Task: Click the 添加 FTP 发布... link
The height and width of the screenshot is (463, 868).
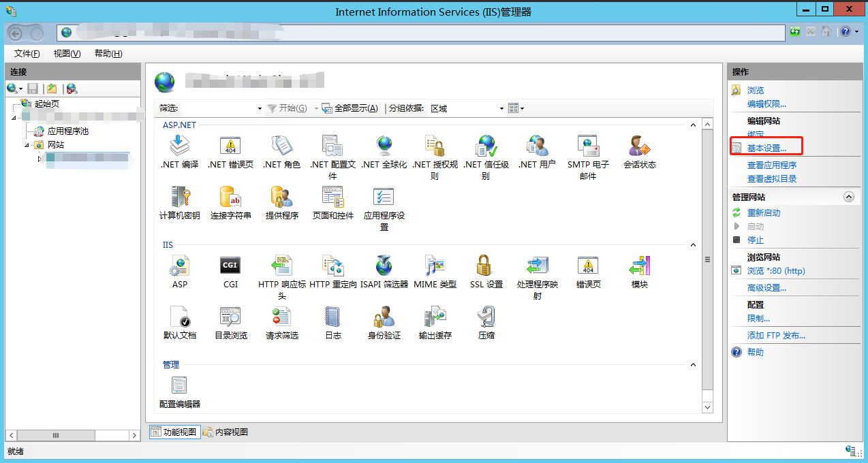Action: 776,335
